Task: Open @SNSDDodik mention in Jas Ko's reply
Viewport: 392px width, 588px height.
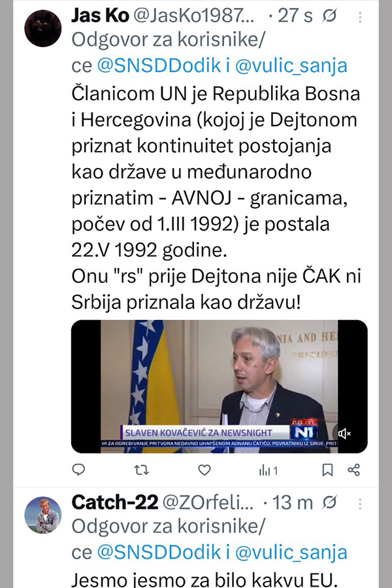Action: pos(159,66)
